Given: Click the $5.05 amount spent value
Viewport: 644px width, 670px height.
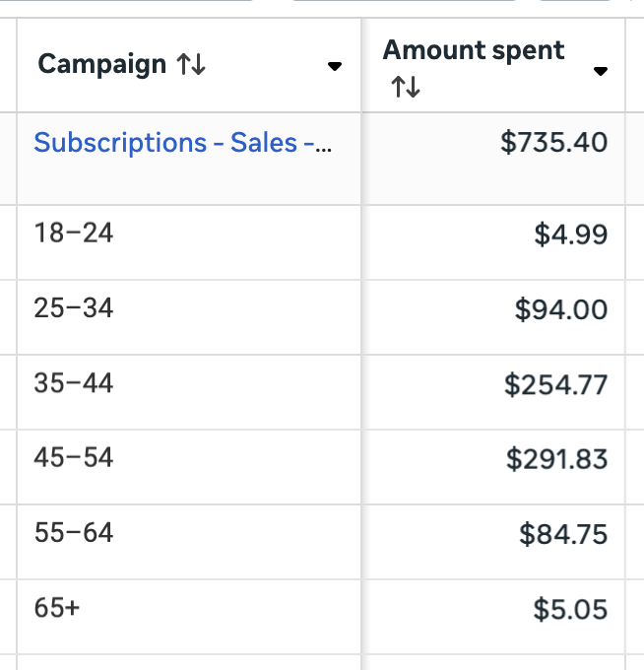Looking at the screenshot, I should pyautogui.click(x=570, y=609).
